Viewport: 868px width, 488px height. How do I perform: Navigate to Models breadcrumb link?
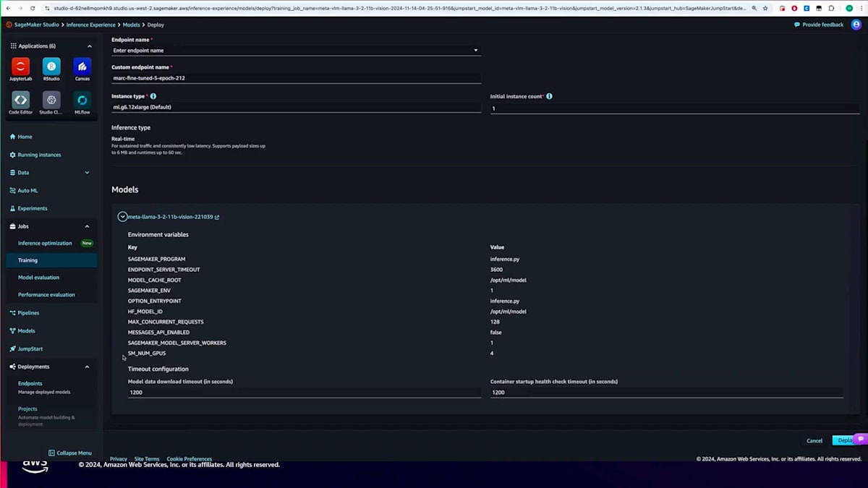tap(131, 25)
